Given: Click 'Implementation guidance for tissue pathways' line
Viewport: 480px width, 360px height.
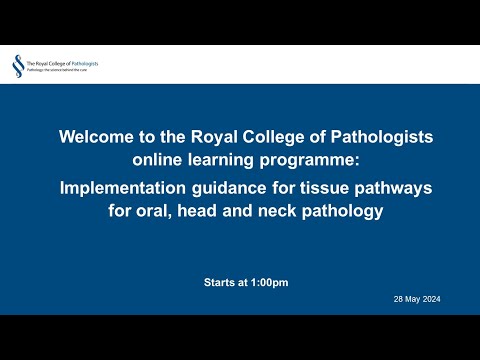Looking at the screenshot, I should coord(246,188).
